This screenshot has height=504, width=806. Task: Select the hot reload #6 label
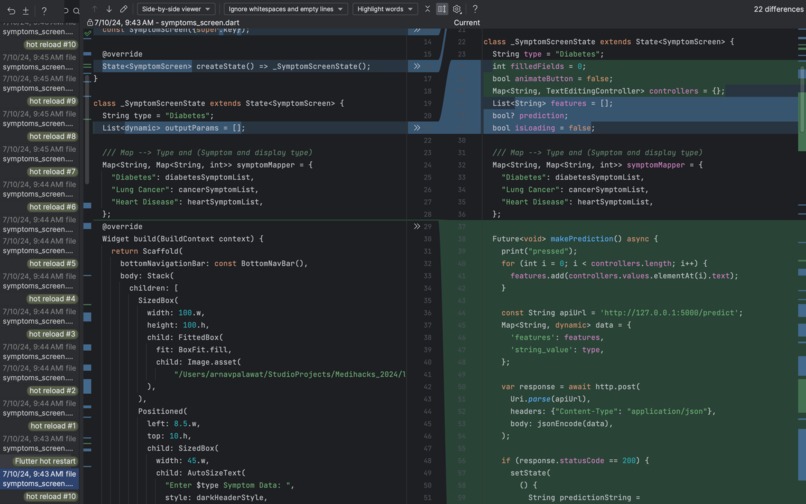pos(52,207)
